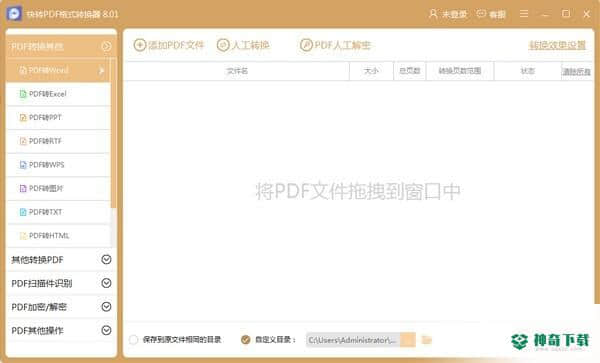600x363 pixels.
Task: Select the PDF转WPS file icon
Action: coord(23,165)
